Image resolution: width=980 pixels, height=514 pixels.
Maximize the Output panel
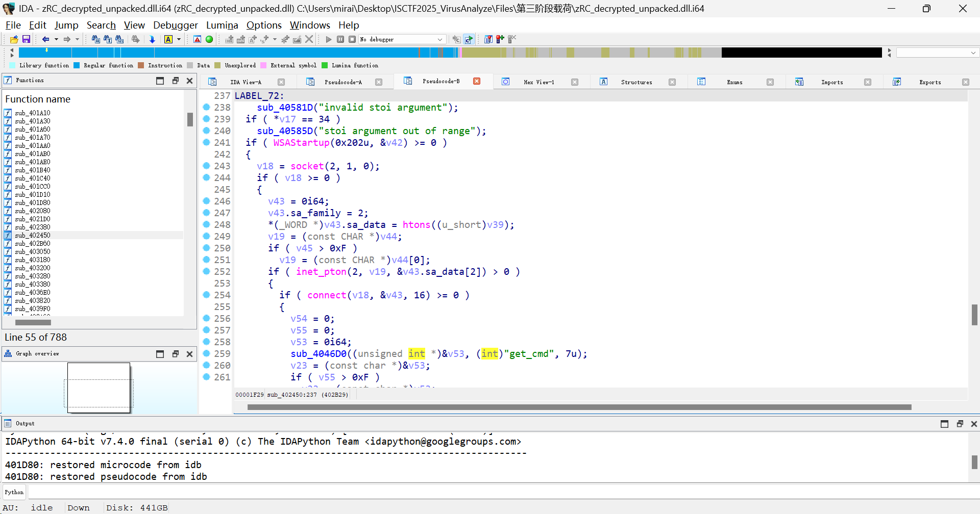pos(944,424)
